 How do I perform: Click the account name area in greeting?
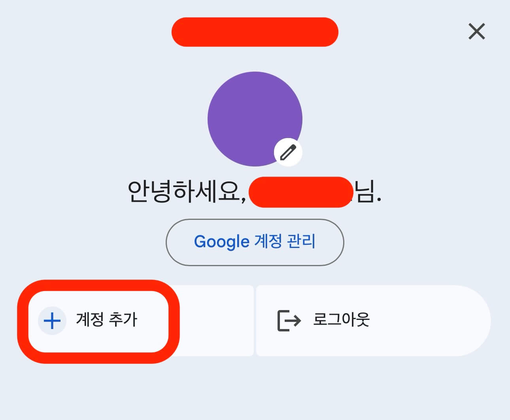(299, 192)
